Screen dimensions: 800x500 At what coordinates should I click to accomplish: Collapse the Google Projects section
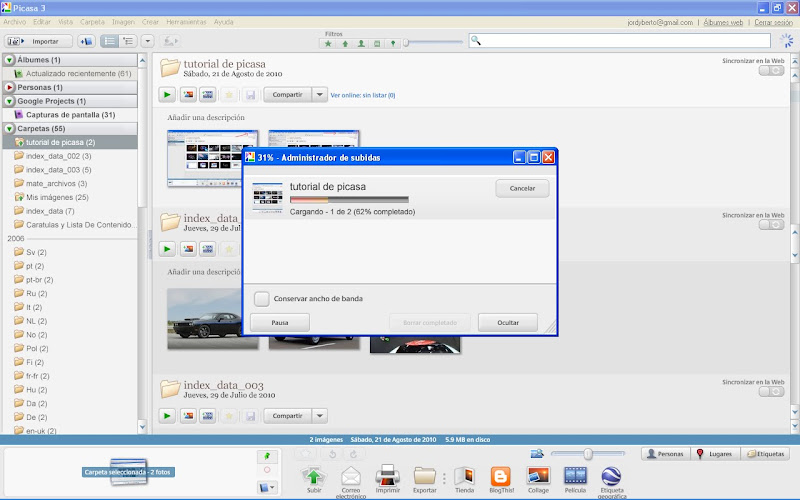[9, 101]
